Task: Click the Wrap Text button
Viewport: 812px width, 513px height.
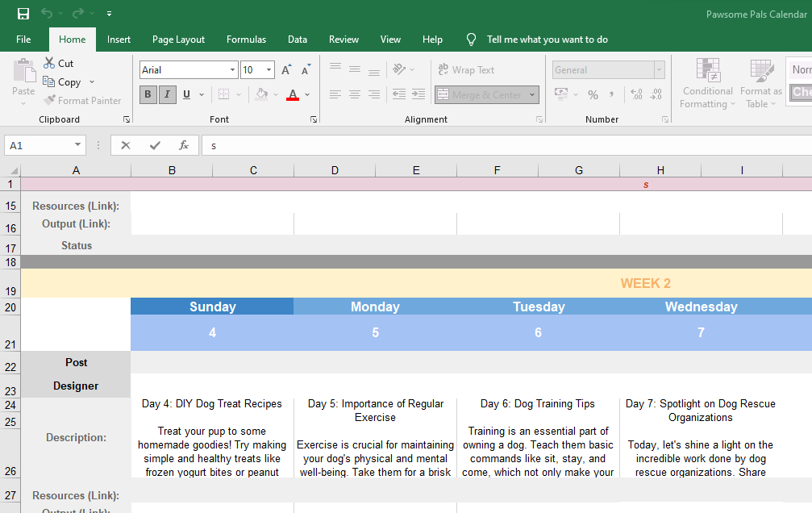Action: pos(466,70)
